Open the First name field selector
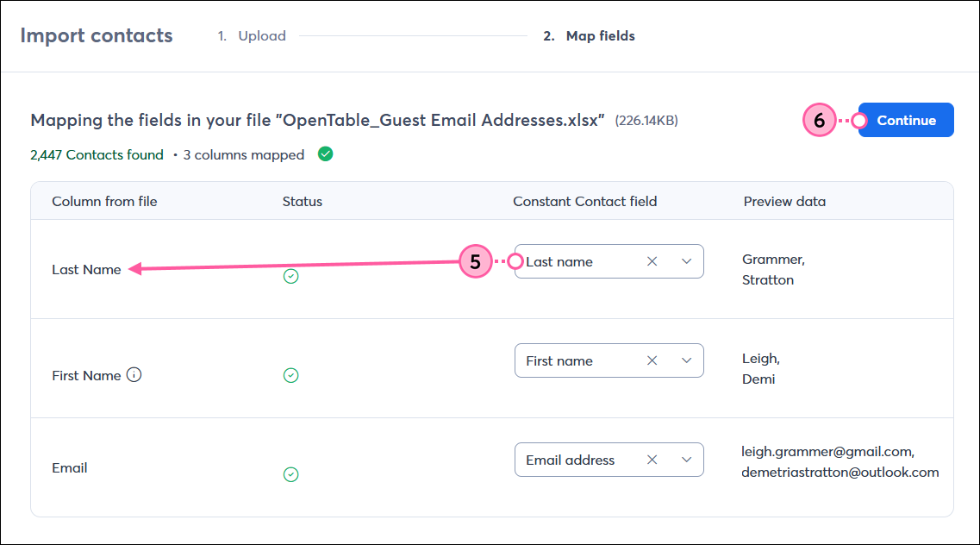 (x=609, y=360)
